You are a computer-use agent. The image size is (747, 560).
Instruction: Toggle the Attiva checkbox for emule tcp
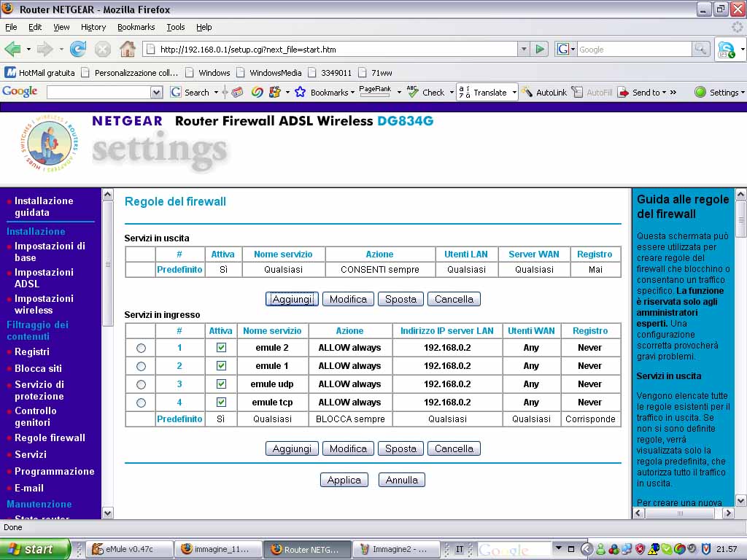click(x=221, y=402)
